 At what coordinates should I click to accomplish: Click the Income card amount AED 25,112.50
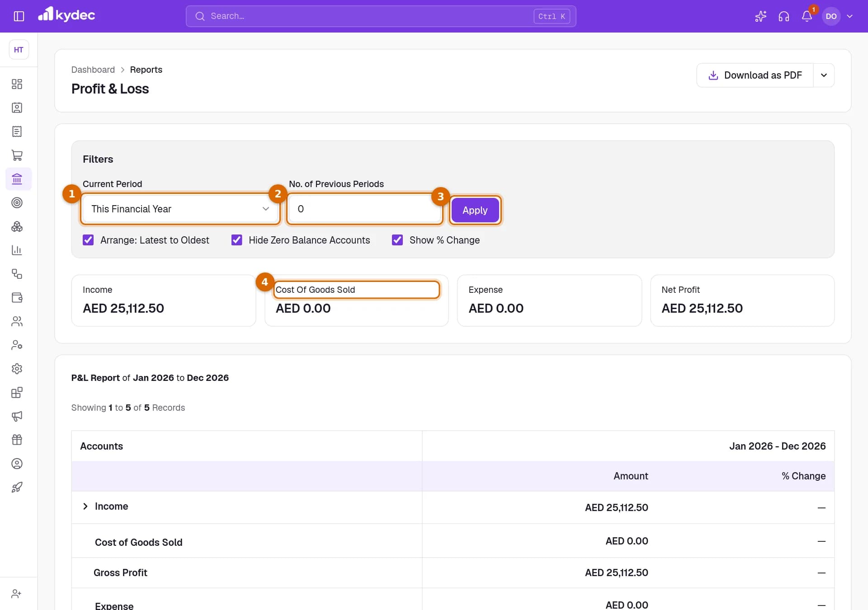[123, 308]
